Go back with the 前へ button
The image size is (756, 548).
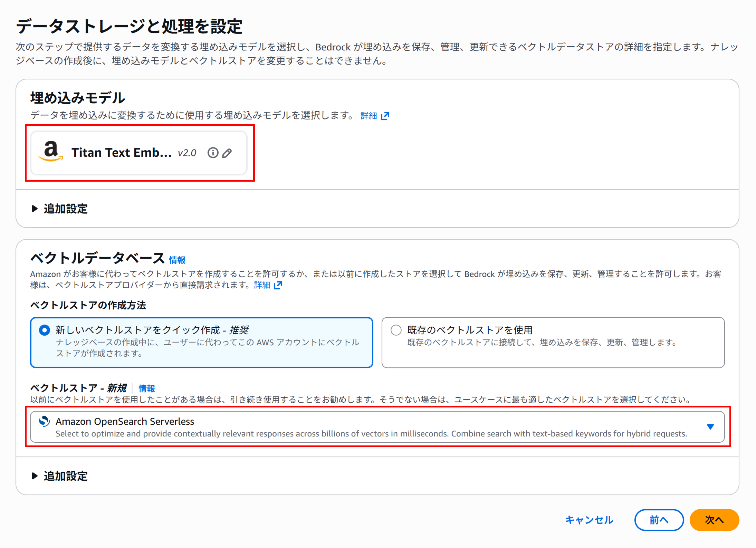pyautogui.click(x=659, y=520)
